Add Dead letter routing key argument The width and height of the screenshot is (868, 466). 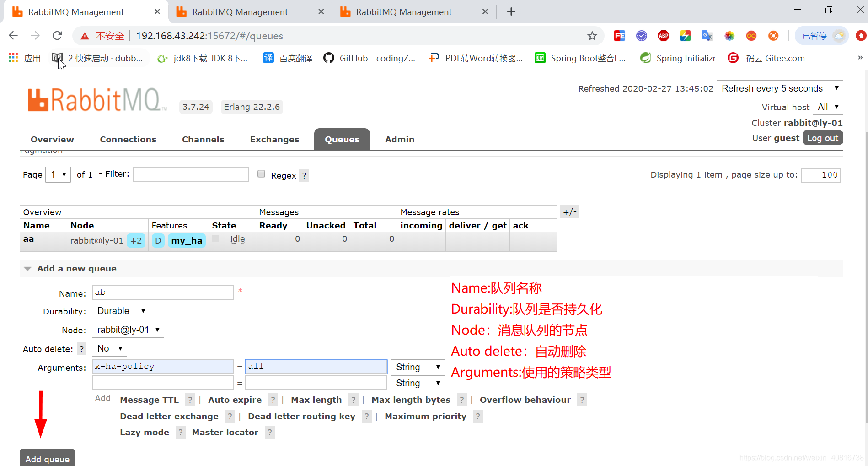pyautogui.click(x=301, y=416)
